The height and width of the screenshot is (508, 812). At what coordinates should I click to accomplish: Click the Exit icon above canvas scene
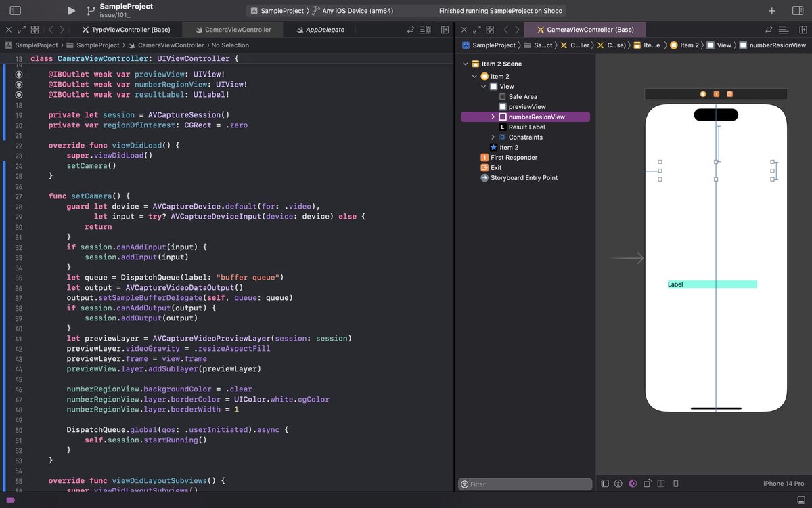pos(729,94)
